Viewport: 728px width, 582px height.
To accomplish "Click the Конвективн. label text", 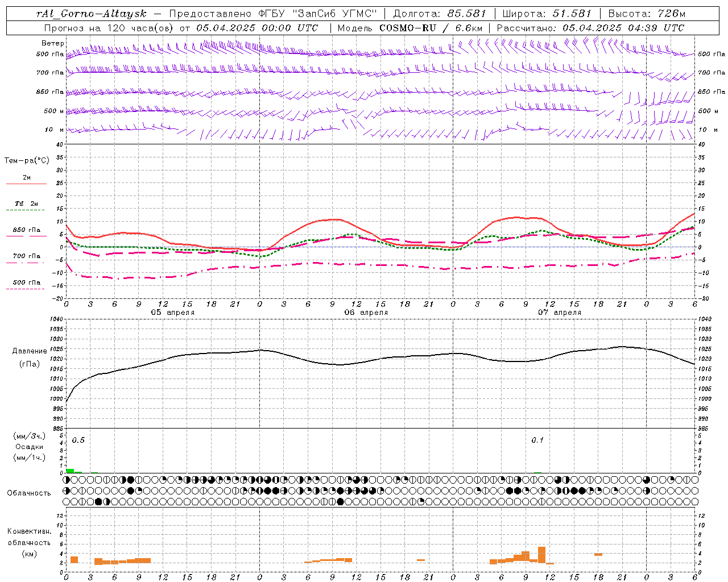I will pos(29,531).
